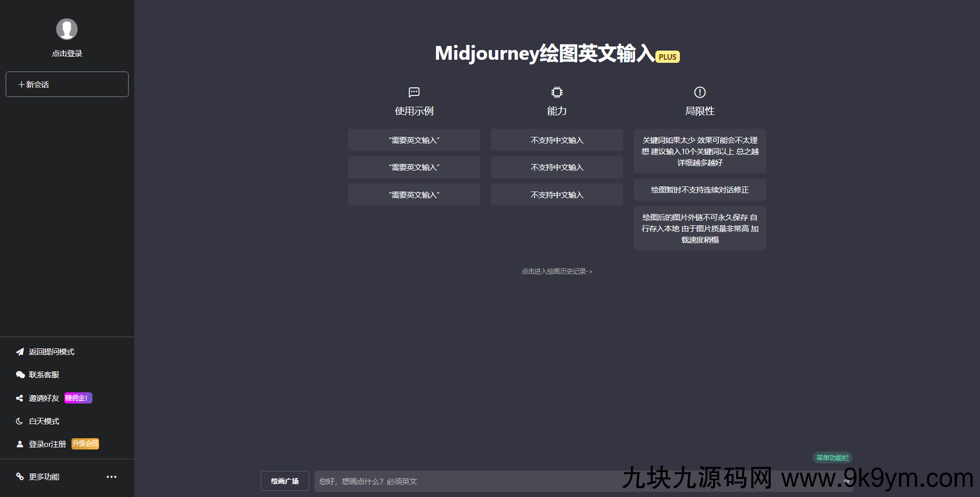Image resolution: width=980 pixels, height=497 pixels.
Task: Click the chip icon above 能力
Action: click(x=557, y=92)
